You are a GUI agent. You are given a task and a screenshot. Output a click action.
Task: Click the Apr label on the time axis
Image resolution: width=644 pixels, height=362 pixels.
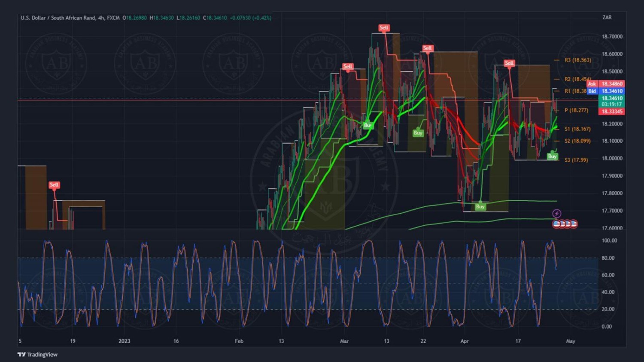(465, 341)
